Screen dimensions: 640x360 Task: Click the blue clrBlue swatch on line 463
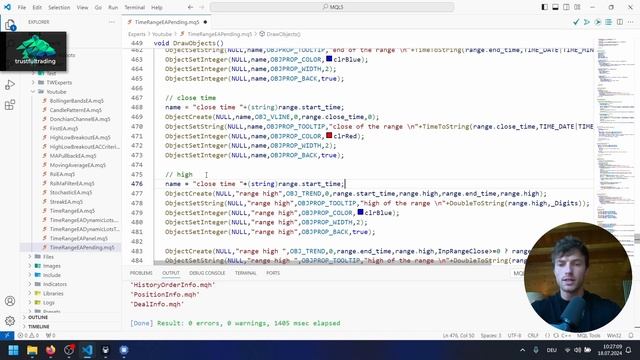point(329,59)
